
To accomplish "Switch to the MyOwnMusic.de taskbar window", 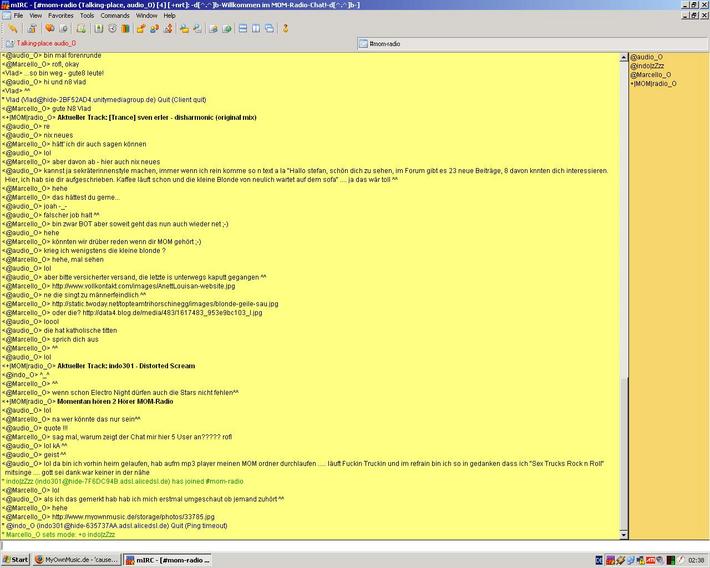I will pyautogui.click(x=76, y=560).
